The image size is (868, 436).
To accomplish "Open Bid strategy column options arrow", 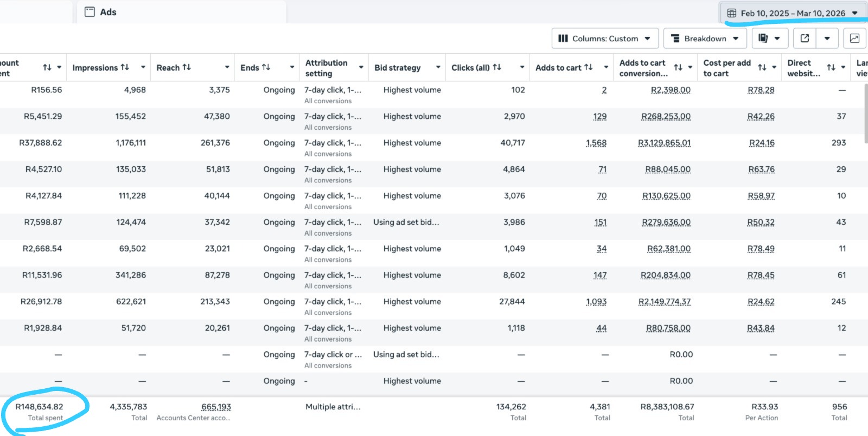I will [438, 67].
